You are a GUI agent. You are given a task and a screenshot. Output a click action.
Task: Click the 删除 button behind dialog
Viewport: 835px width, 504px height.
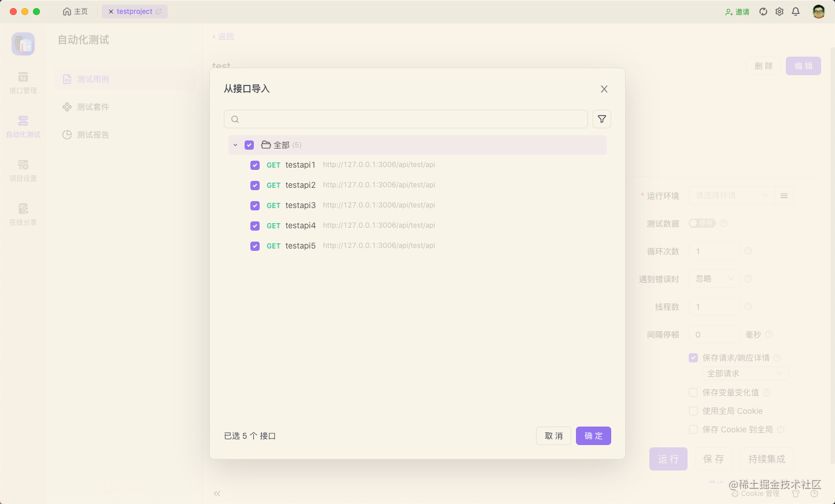click(x=764, y=66)
